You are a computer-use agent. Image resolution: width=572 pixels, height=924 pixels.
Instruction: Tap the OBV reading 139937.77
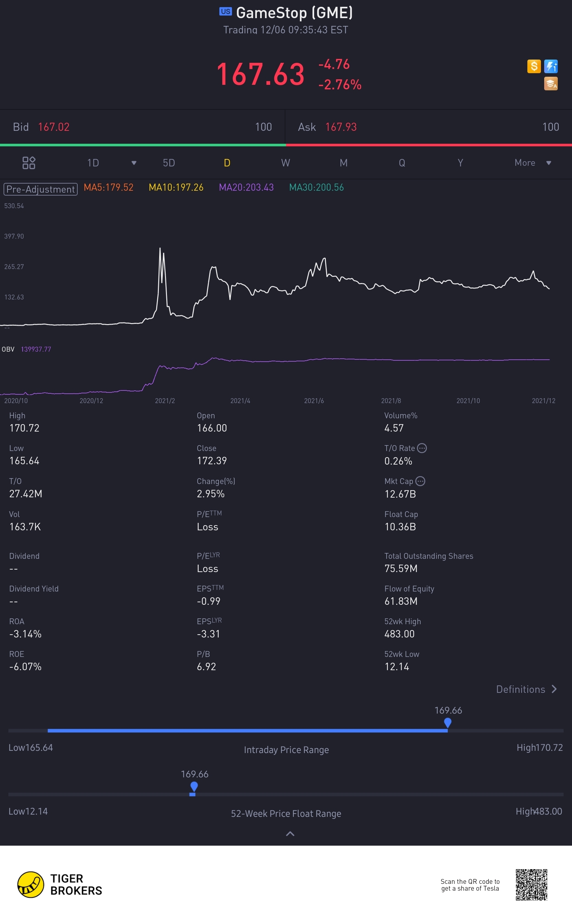tap(36, 349)
